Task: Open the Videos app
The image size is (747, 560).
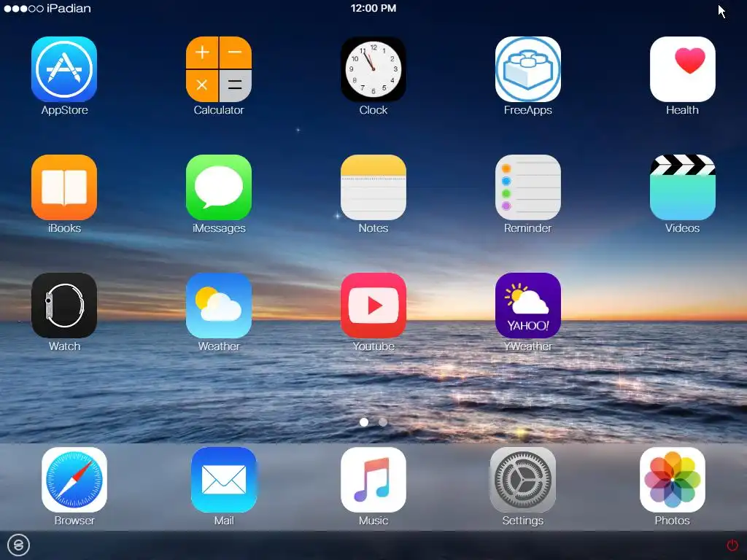Action: click(683, 187)
